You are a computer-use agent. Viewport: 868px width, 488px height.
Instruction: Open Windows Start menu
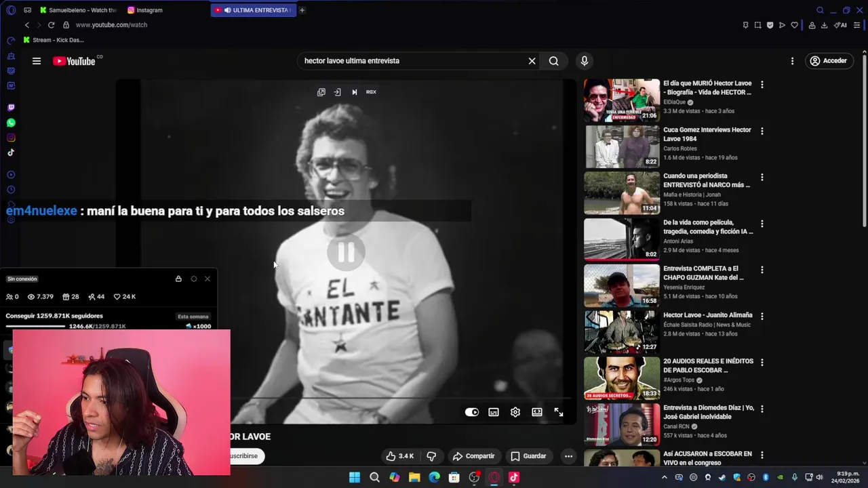pos(355,477)
